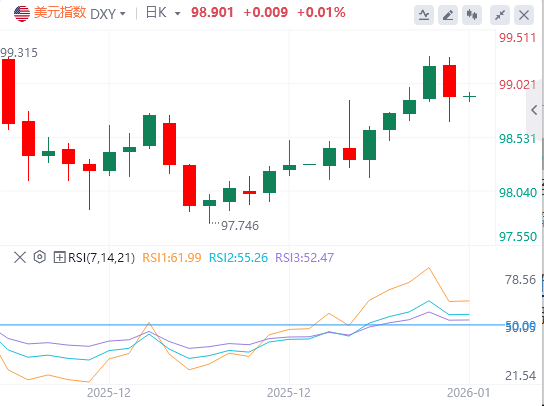Open the candlestick indicators icon
The width and height of the screenshot is (544, 406).
(x=472, y=15)
